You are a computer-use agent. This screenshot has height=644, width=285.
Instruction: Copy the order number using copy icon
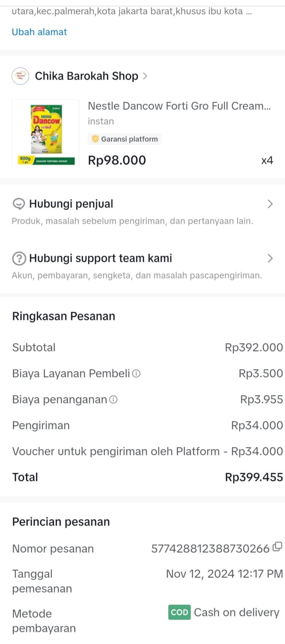coord(277,547)
